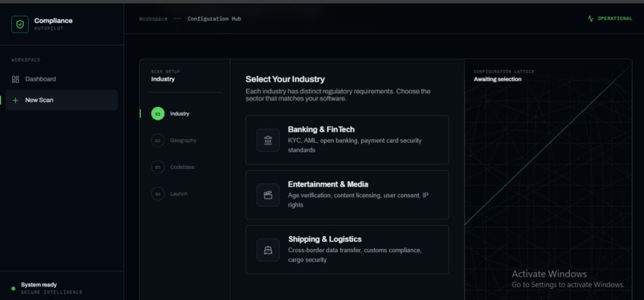Click the 'Awaiting selection' lattice text

tap(497, 79)
